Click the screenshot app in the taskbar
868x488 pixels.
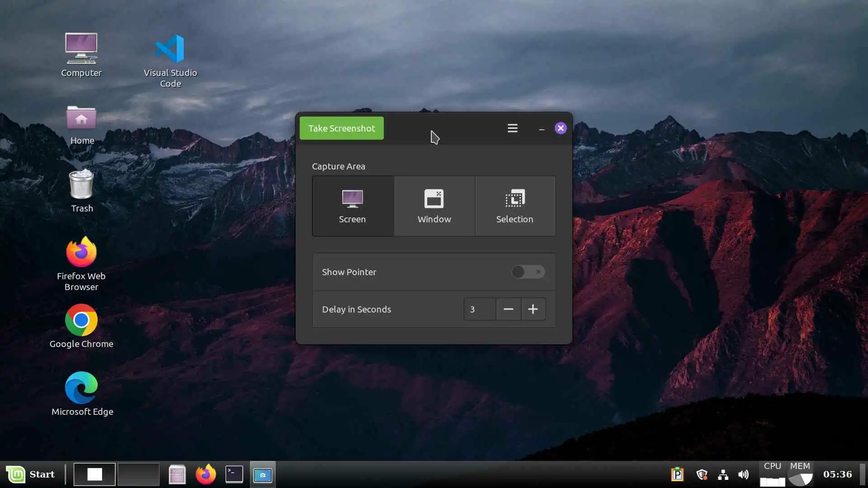[263, 474]
